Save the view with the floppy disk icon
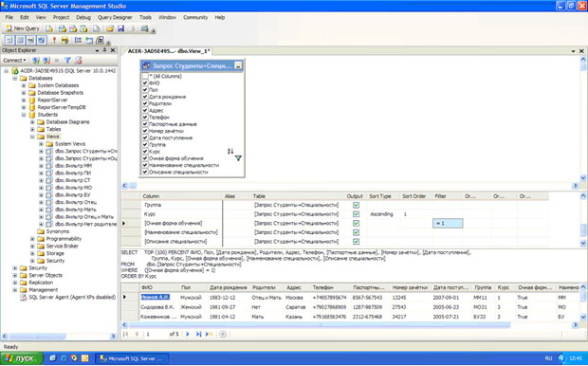The height and width of the screenshot is (366, 588). tap(120, 28)
